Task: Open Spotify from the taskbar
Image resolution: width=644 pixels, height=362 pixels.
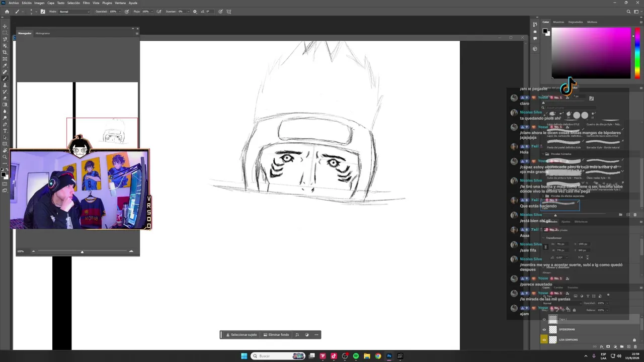Action: 356,356
